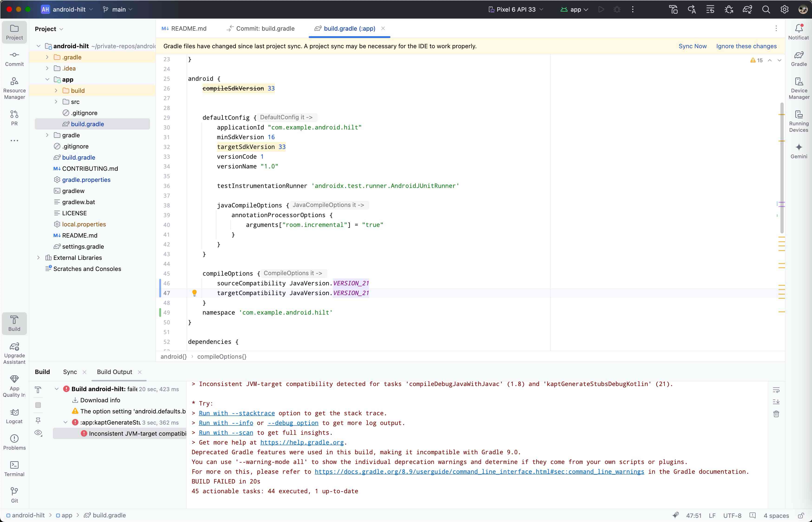Toggle pin tab in Build panel
This screenshot has height=522, width=812.
pos(38,420)
